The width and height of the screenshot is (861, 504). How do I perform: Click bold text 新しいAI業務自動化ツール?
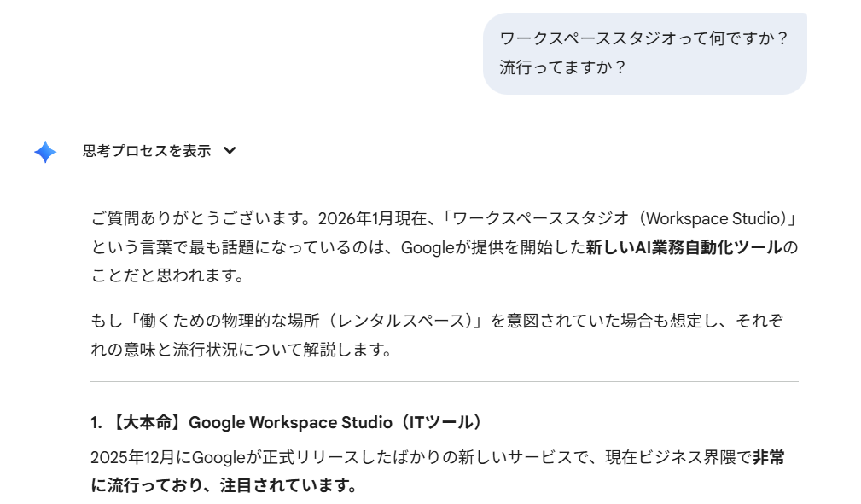684,247
